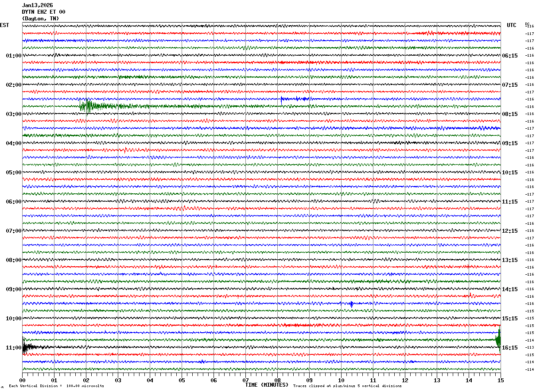Select the 12:15 UTC time label
Screen dimensions: 536x392
(x=509, y=231)
